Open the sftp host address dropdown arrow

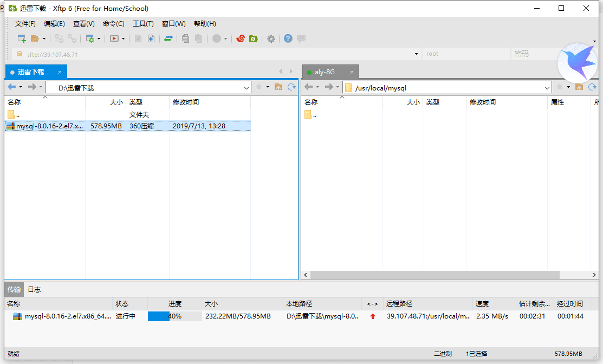click(x=416, y=54)
